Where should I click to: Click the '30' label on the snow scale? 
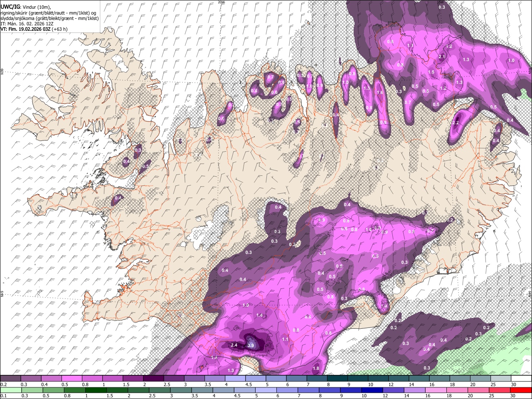click(x=514, y=384)
